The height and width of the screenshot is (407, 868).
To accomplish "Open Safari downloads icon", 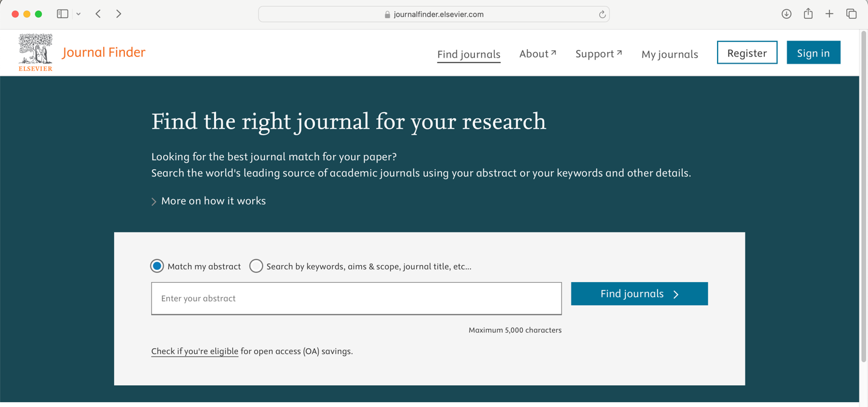I will point(786,13).
